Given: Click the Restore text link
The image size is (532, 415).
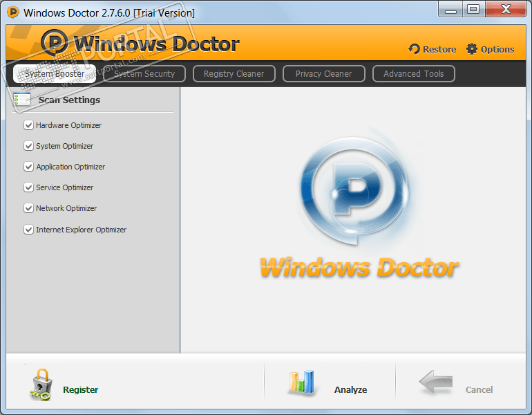Looking at the screenshot, I should (439, 50).
